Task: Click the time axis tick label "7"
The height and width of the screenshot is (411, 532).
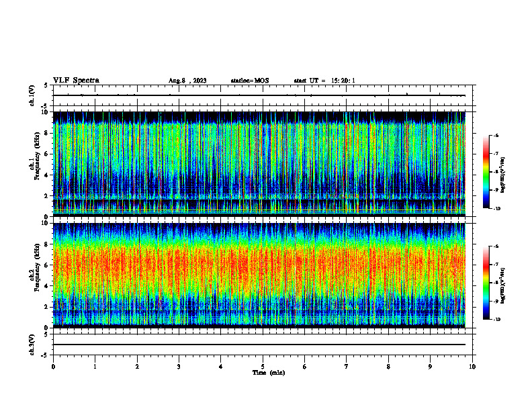Action: click(x=347, y=367)
